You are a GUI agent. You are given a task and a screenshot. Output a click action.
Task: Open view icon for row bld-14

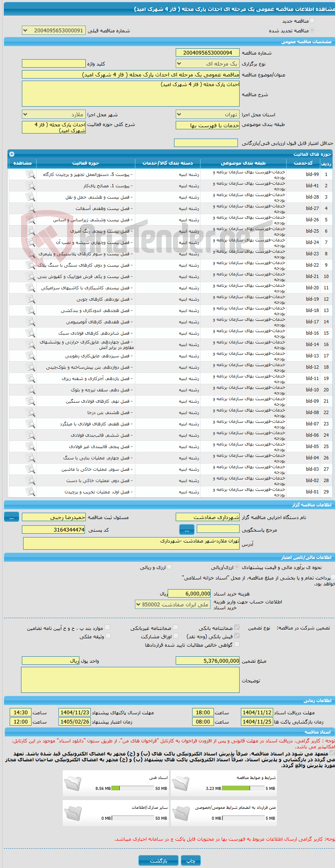tap(30, 344)
